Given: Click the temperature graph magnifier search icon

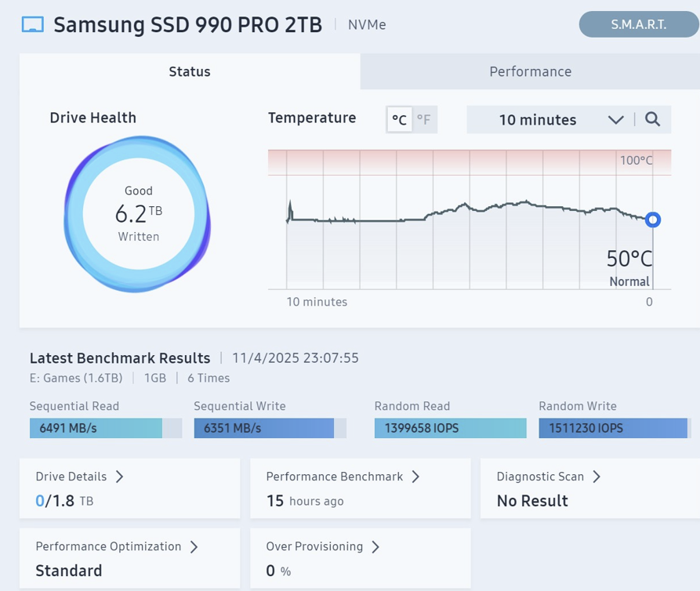Looking at the screenshot, I should [x=652, y=120].
